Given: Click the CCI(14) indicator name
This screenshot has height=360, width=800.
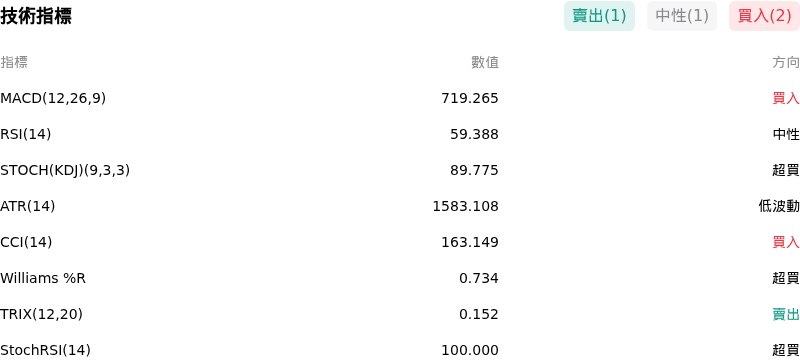Looking at the screenshot, I should click(x=26, y=242).
